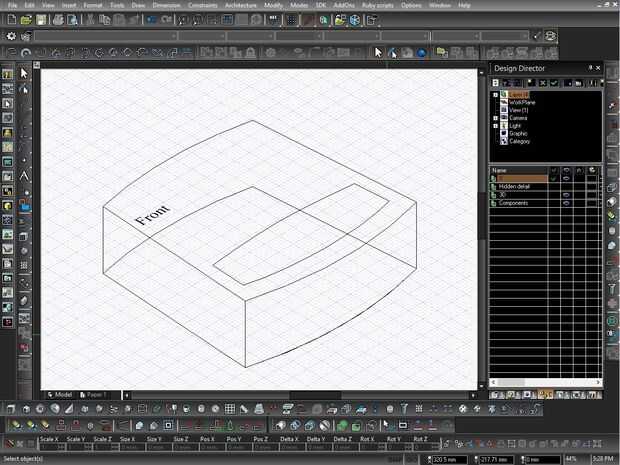Open the Architecture menu
The image size is (620, 465).
[x=240, y=5]
